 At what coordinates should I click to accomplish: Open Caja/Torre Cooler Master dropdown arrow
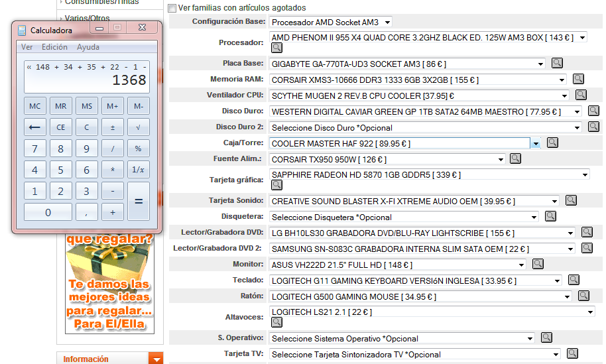pos(536,144)
